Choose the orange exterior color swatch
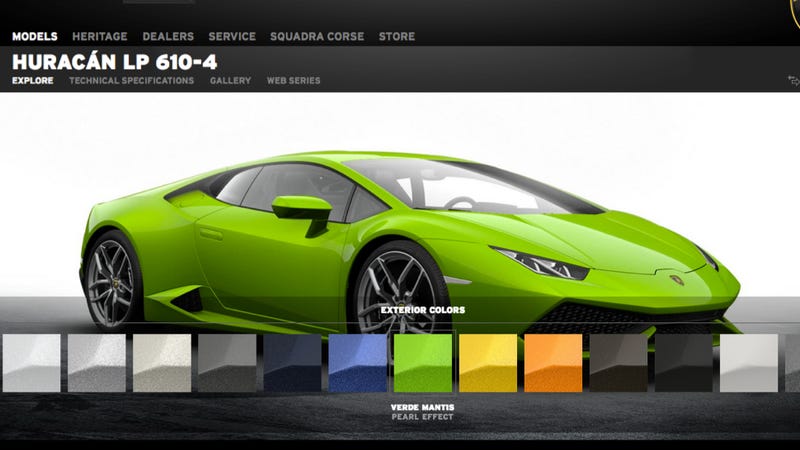The image size is (800, 450). point(553,363)
